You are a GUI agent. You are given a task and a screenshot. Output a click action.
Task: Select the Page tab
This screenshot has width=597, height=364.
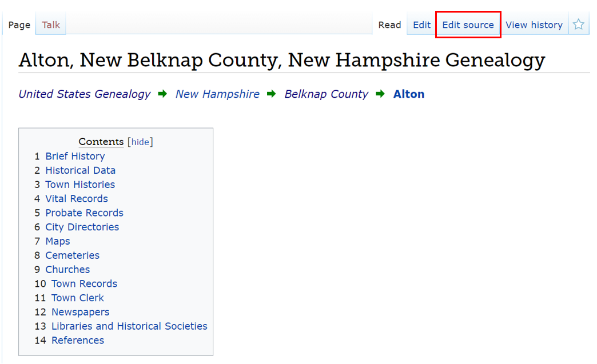click(19, 25)
